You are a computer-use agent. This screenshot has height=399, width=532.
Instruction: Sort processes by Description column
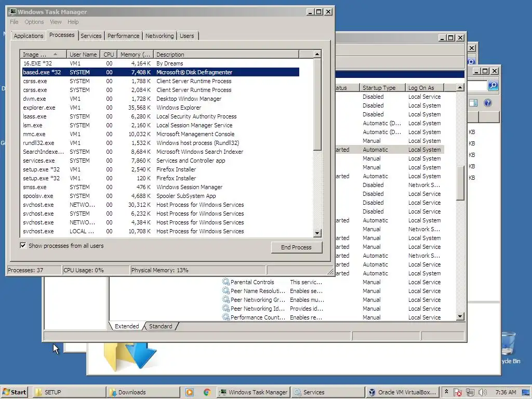pyautogui.click(x=227, y=54)
